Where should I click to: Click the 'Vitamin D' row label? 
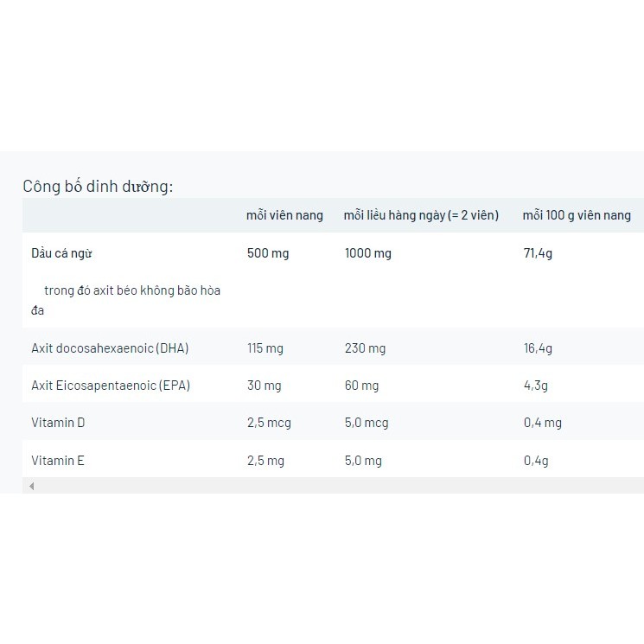point(58,423)
